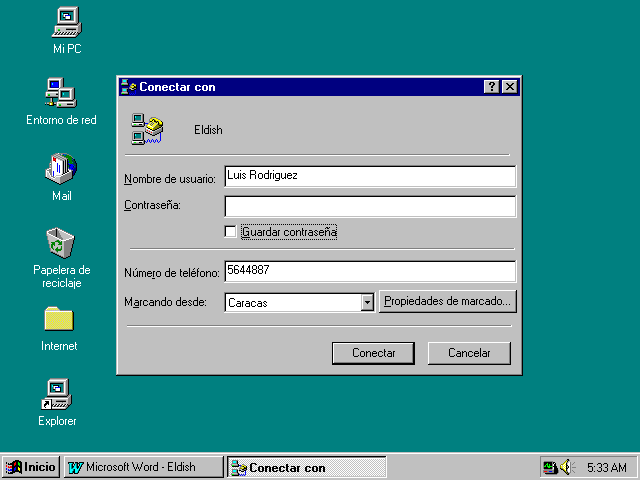Click the Nombre de usuario field
The height and width of the screenshot is (480, 640).
click(370, 176)
